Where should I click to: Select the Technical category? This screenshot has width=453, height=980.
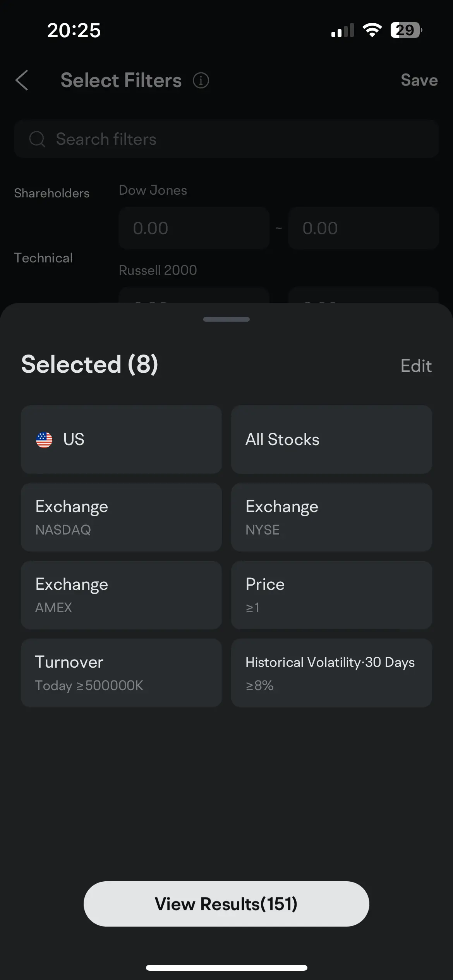click(43, 258)
